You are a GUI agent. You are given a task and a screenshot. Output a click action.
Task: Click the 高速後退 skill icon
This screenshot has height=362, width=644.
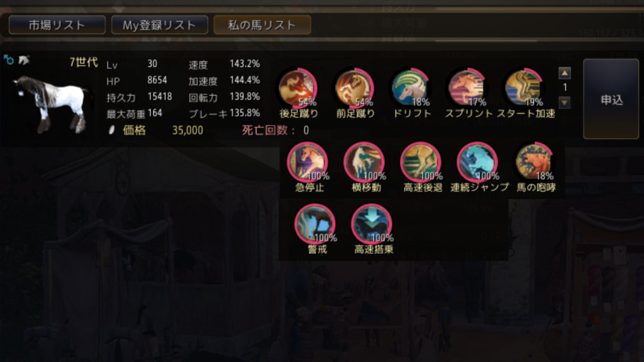pos(421,162)
